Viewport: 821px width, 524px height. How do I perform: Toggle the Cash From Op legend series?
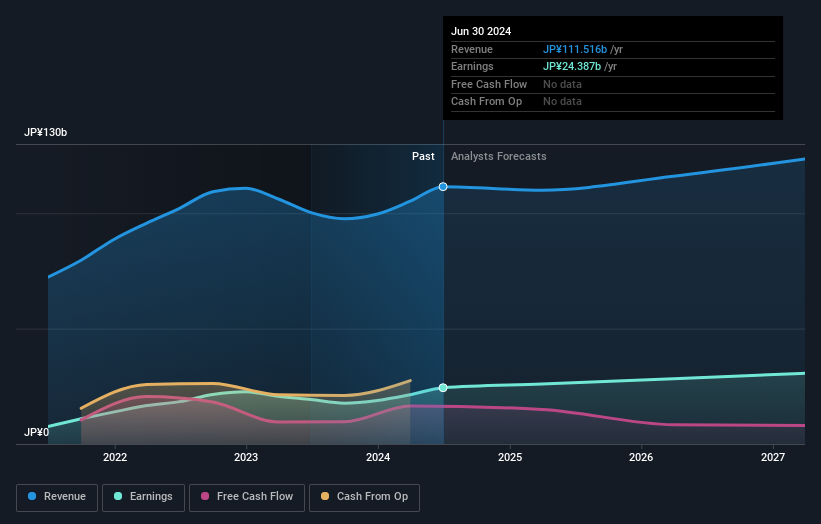tap(364, 497)
